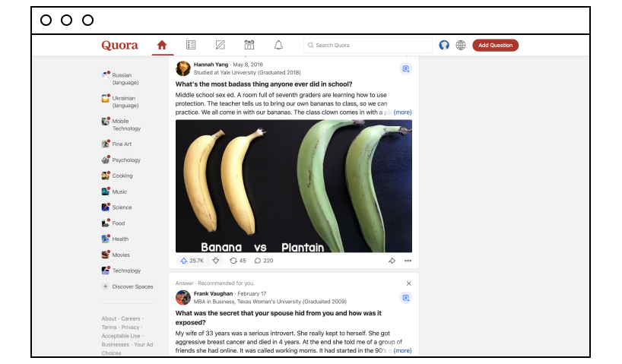This screenshot has width=622, height=364.
Task: Open Hannah Yang's avatar
Action: (182, 68)
